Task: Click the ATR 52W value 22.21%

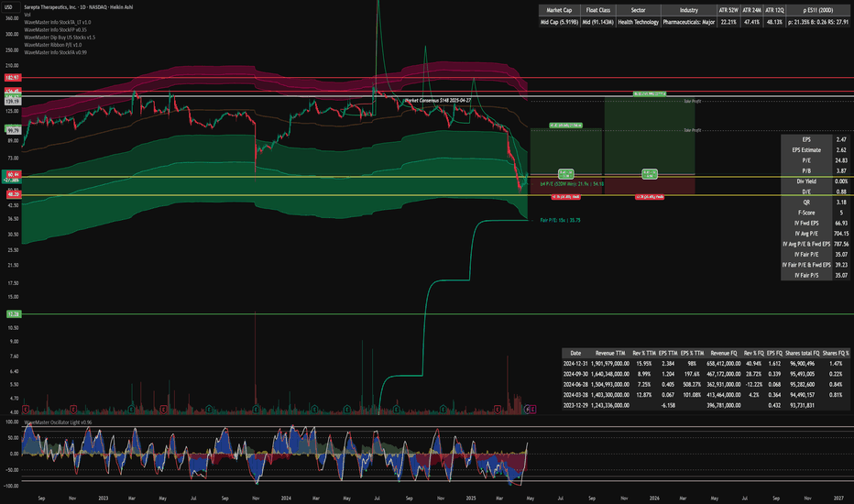Action: [728, 22]
